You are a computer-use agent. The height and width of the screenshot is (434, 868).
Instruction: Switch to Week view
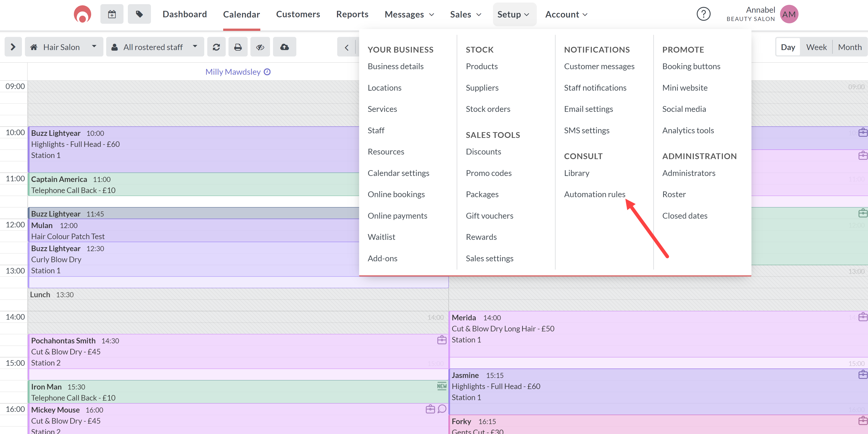click(x=816, y=47)
